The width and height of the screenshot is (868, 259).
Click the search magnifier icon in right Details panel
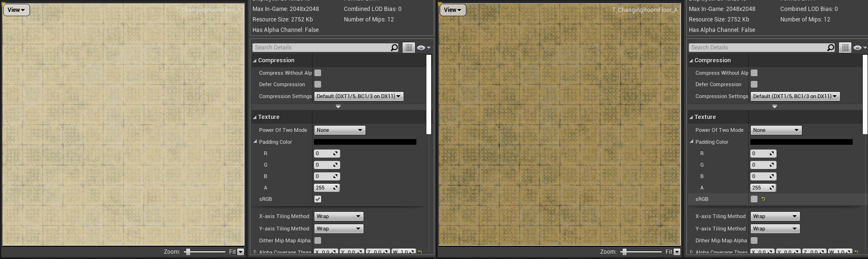point(830,48)
